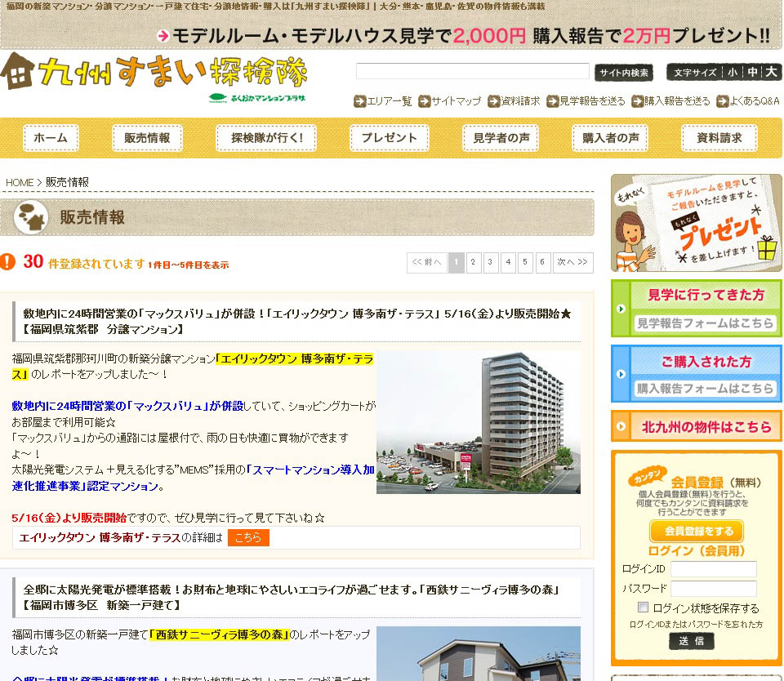Click the arrow icon on 北九州の物件 banner
The image size is (784, 681).
(x=621, y=426)
